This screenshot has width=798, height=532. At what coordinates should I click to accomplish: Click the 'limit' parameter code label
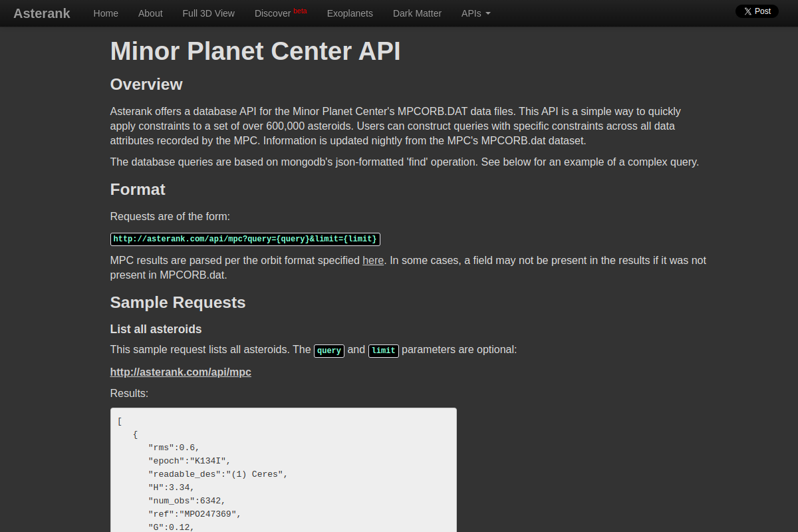384,350
